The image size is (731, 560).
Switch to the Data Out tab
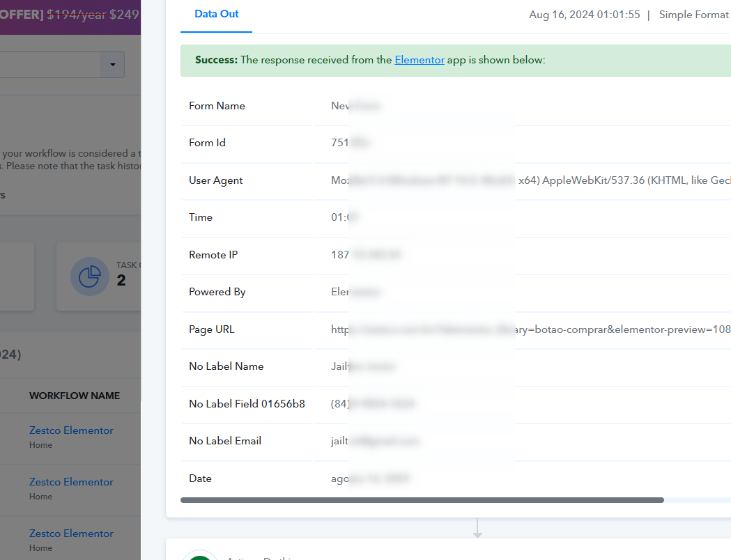tap(216, 15)
